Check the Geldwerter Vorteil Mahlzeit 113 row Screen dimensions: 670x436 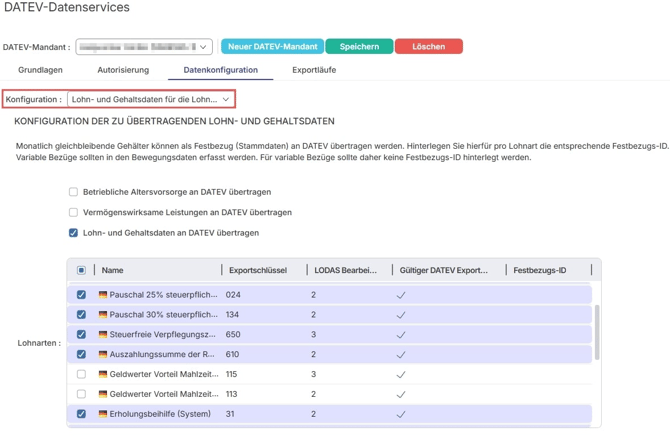(81, 394)
